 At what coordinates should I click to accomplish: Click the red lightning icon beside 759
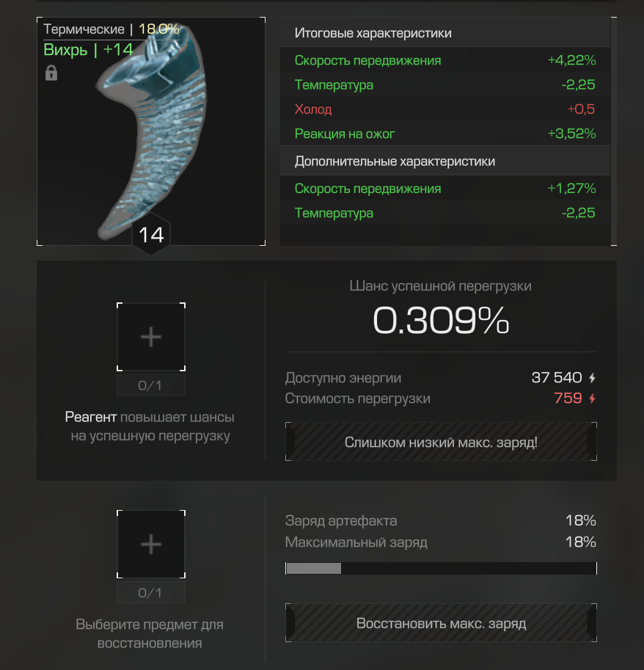tap(592, 398)
